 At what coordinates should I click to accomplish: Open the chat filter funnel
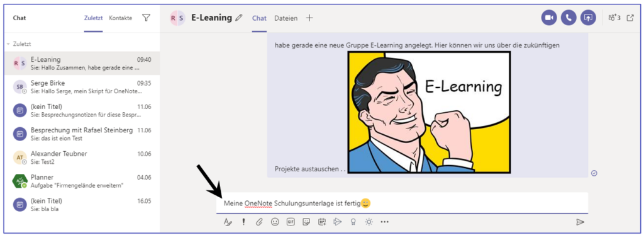pos(146,18)
